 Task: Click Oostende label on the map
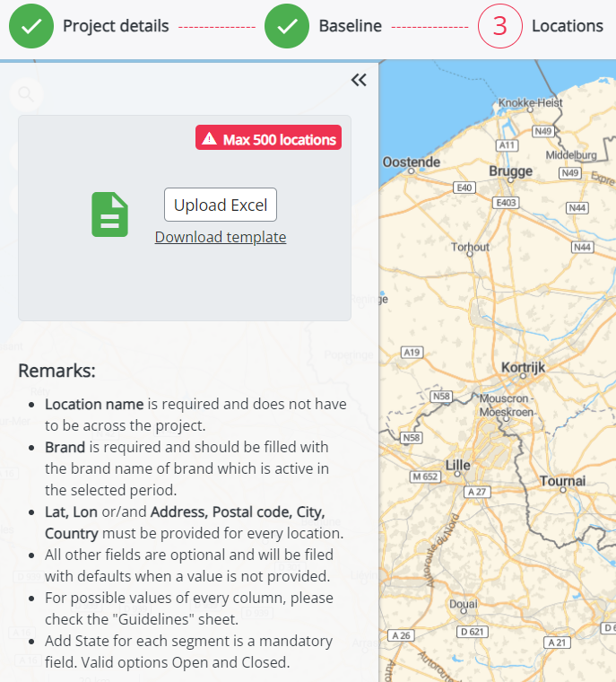coord(412,162)
